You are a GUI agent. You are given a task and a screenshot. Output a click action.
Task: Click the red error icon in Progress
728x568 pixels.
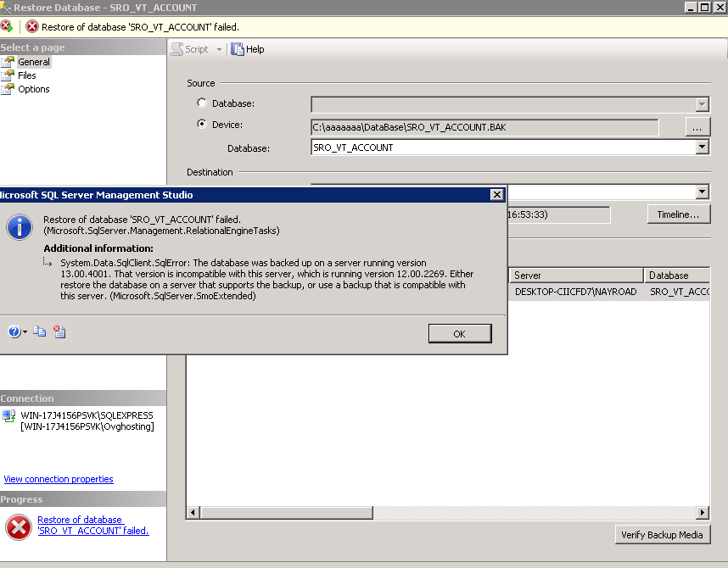pyautogui.click(x=19, y=526)
